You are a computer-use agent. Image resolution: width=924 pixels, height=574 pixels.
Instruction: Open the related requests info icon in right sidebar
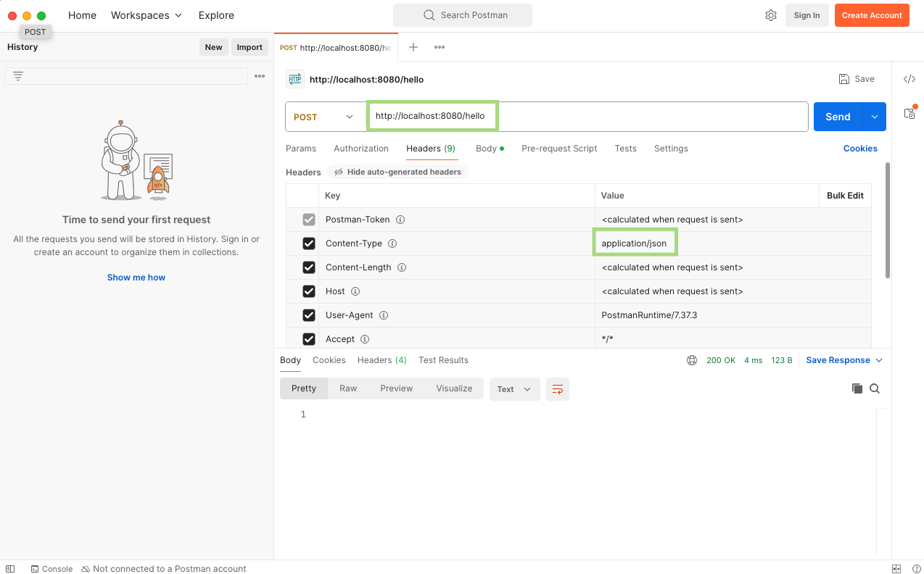tap(909, 113)
